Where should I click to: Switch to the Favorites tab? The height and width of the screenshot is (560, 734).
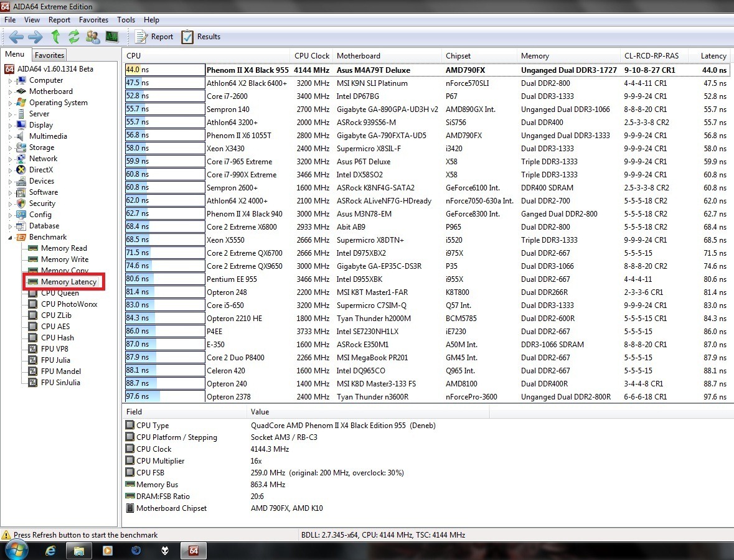(x=49, y=55)
